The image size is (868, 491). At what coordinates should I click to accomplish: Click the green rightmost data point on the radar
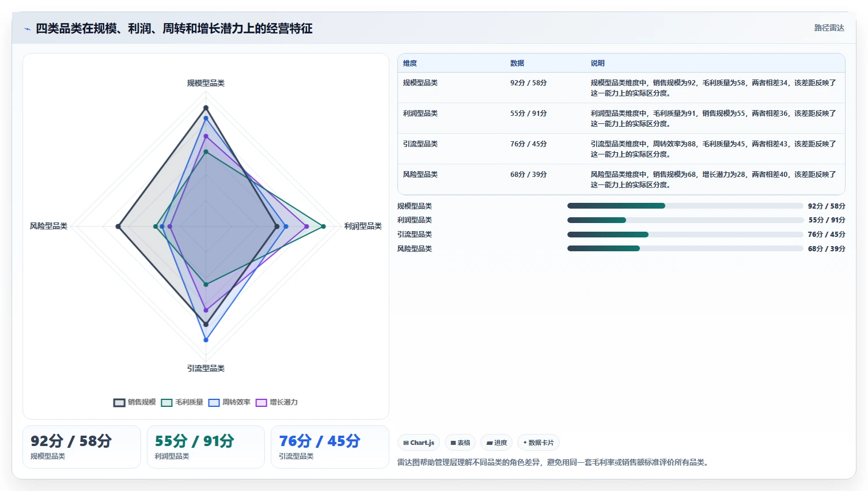pyautogui.click(x=323, y=226)
